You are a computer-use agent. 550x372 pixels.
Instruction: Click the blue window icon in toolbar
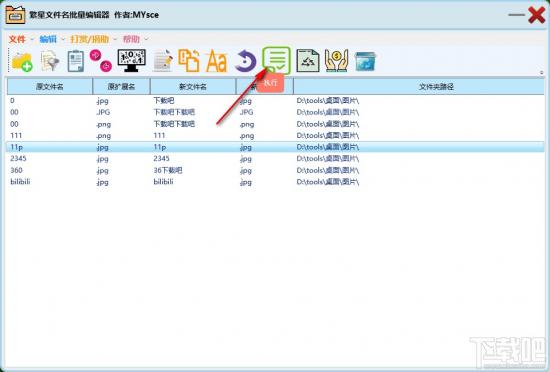tap(365, 61)
